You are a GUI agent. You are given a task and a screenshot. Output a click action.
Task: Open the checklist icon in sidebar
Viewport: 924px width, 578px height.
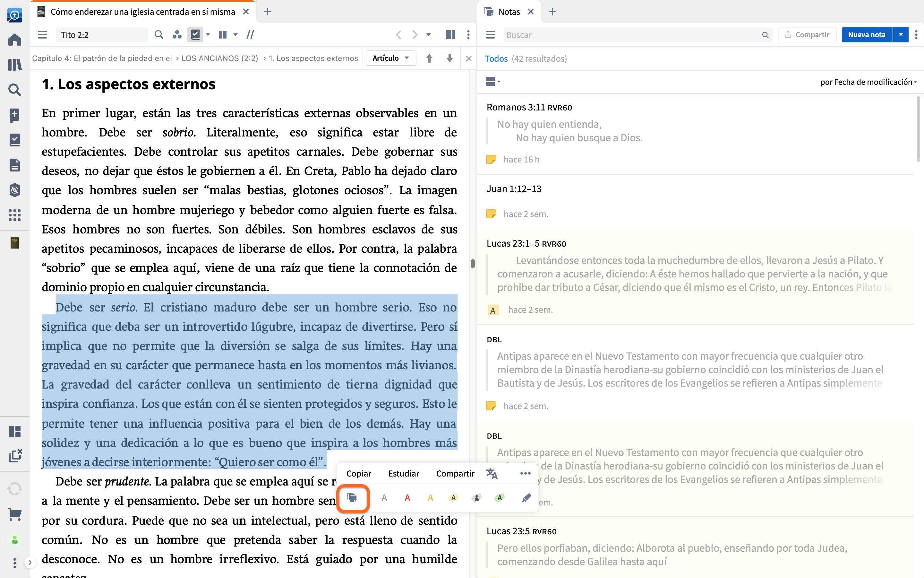[14, 140]
